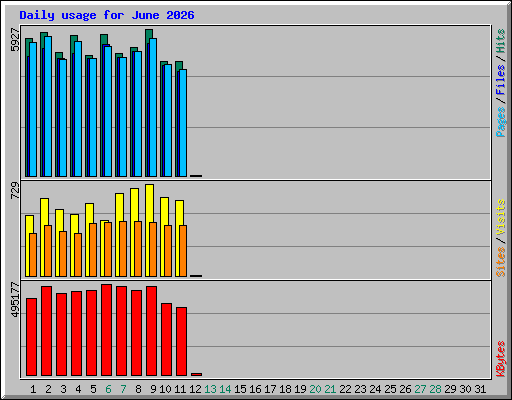Viewport: 512px width, 400px height.
Task: Click the "Daily usage for June 2026" title
Action: 107,15
